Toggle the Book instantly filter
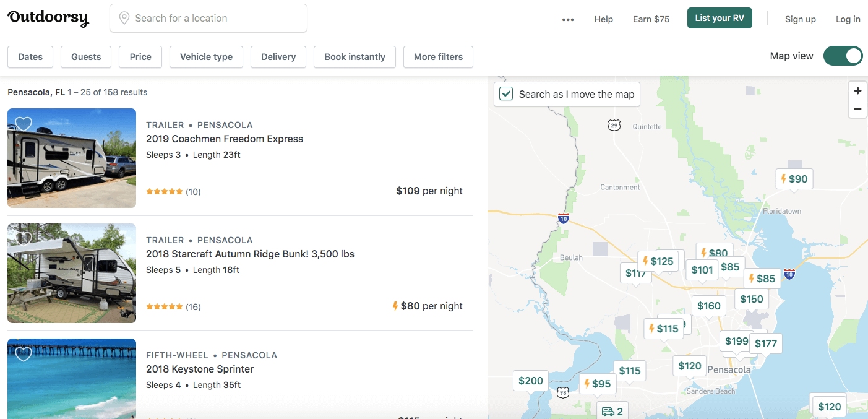Screen dimensions: 868x419 click(355, 57)
